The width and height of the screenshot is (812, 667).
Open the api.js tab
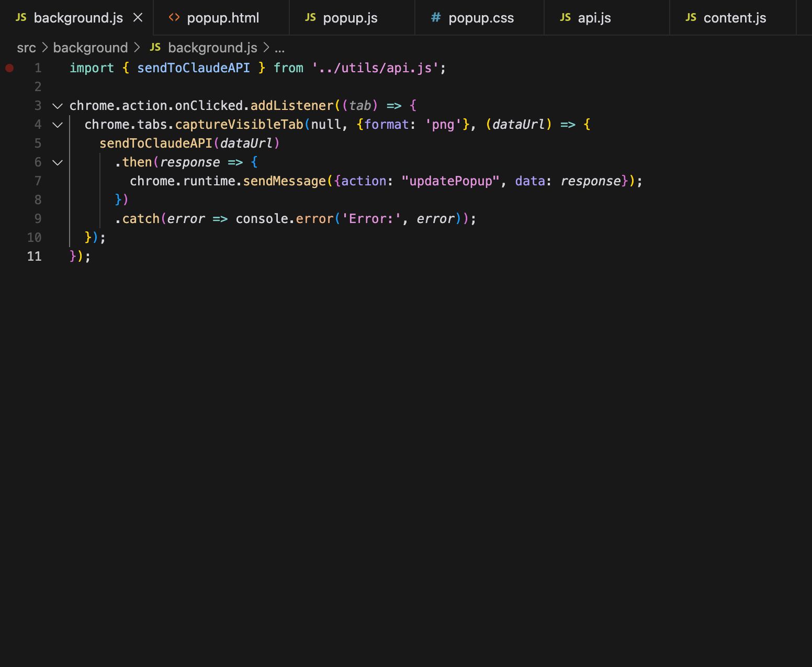pos(607,18)
